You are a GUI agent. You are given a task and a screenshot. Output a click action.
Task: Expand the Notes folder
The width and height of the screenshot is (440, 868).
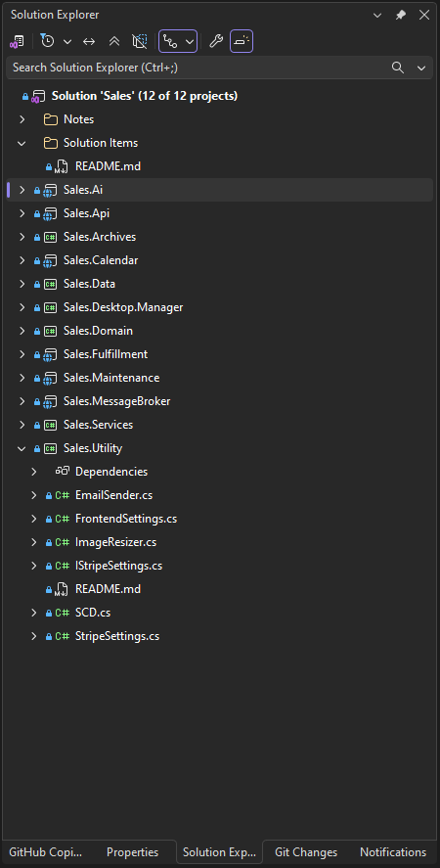22,119
